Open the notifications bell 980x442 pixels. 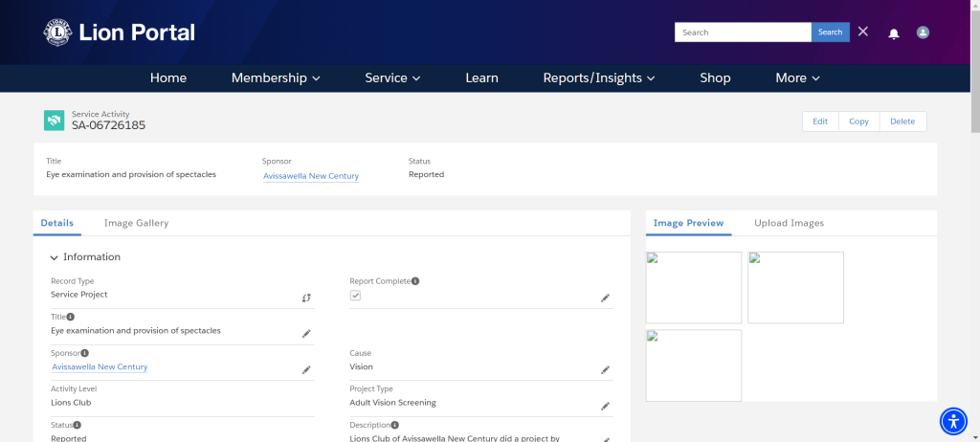894,33
